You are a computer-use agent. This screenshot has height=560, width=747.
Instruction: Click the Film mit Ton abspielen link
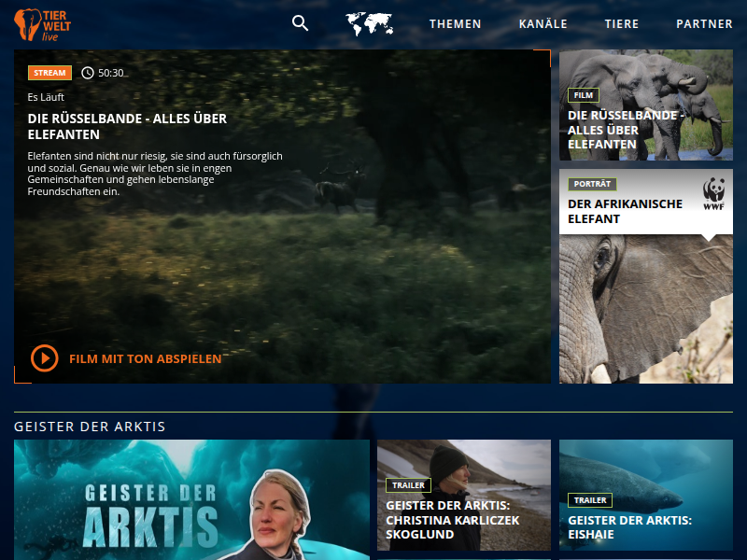click(145, 358)
